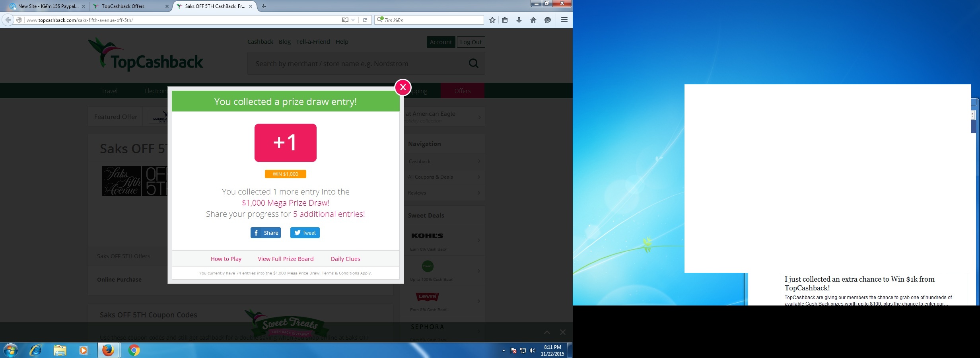Screen dimensions: 980x358
Task: Click the Sweet Treats giveaway logo
Action: (x=287, y=324)
